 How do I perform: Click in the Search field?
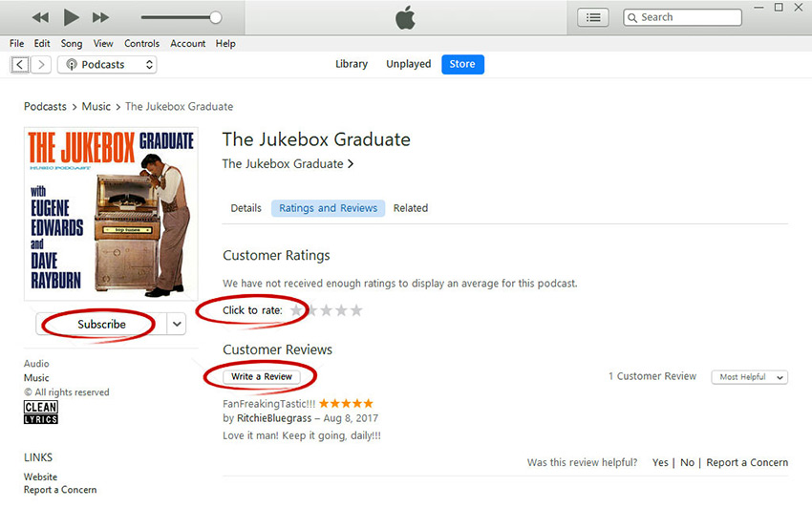click(x=682, y=17)
